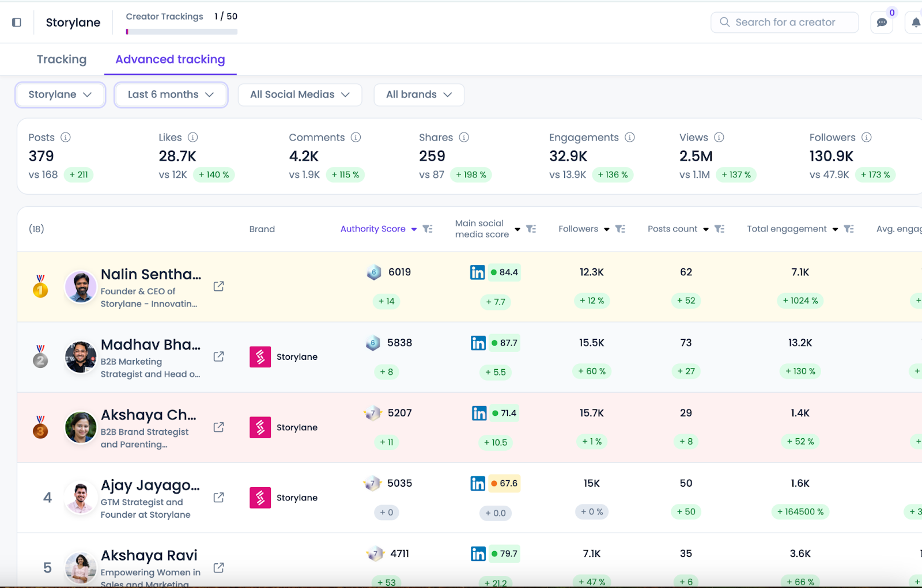Expand the All brands dropdown
Image resolution: width=922 pixels, height=588 pixels.
(x=419, y=94)
